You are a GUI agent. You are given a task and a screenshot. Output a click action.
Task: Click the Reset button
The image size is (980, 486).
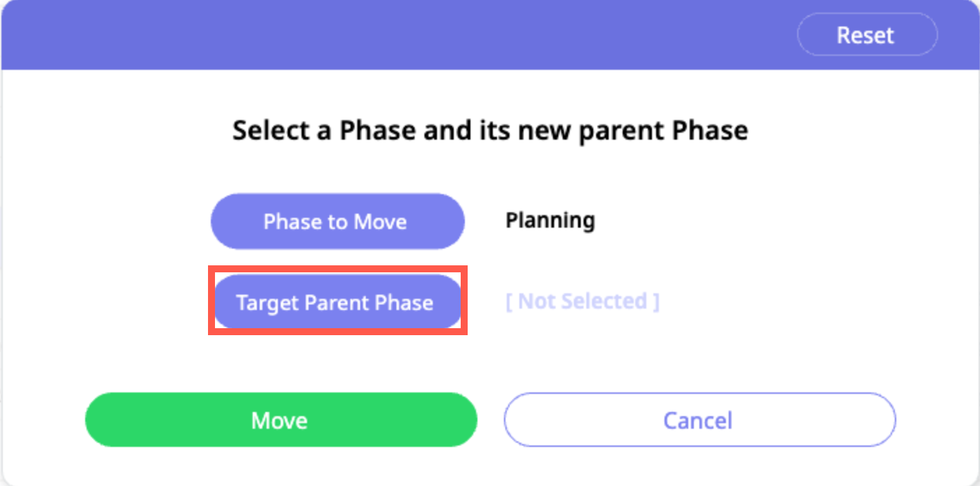click(x=866, y=35)
